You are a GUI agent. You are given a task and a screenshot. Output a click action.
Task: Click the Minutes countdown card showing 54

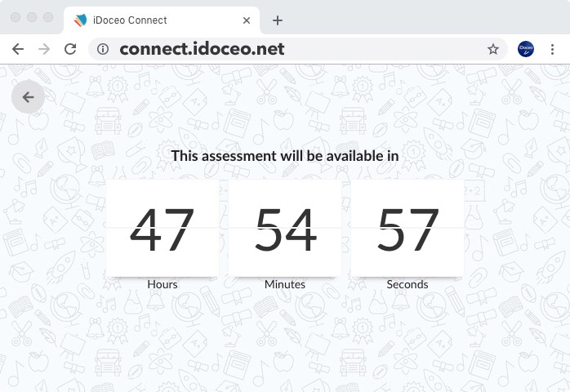[x=285, y=229]
